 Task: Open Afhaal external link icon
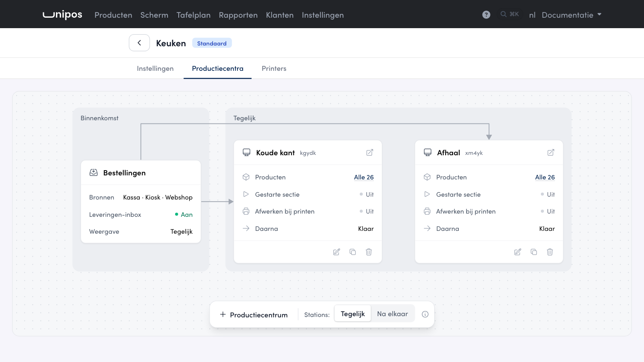551,152
